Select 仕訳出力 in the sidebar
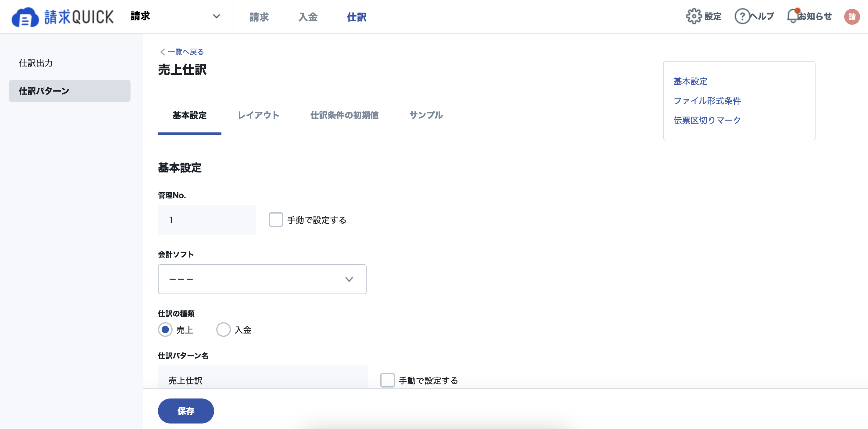 [x=70, y=63]
